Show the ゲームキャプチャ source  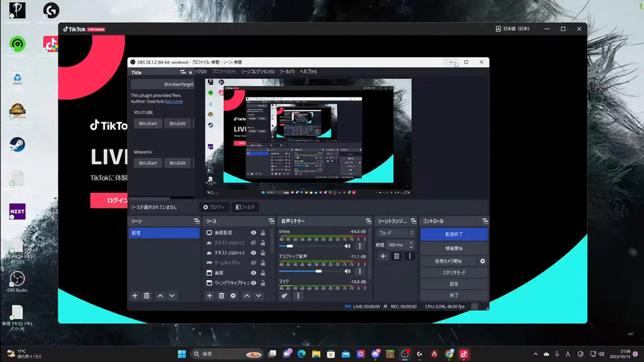click(x=254, y=263)
